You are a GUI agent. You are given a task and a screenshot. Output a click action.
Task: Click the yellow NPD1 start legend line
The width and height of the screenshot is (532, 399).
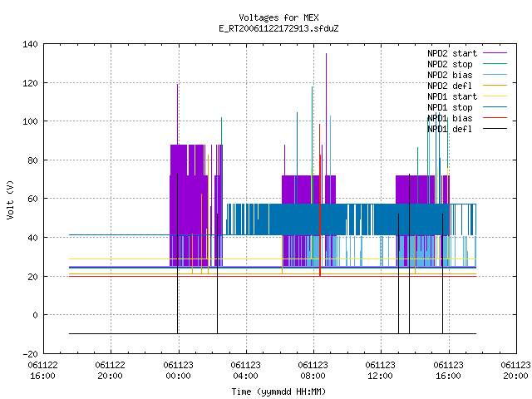click(495, 96)
